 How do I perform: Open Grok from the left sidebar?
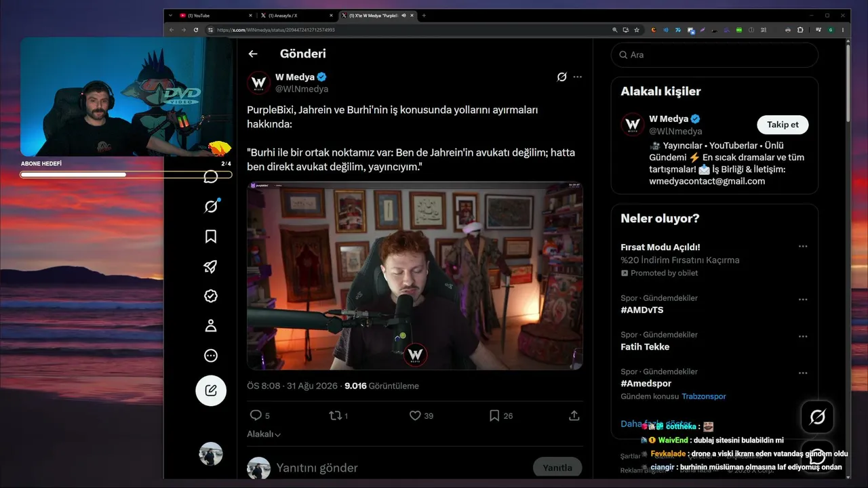211,206
